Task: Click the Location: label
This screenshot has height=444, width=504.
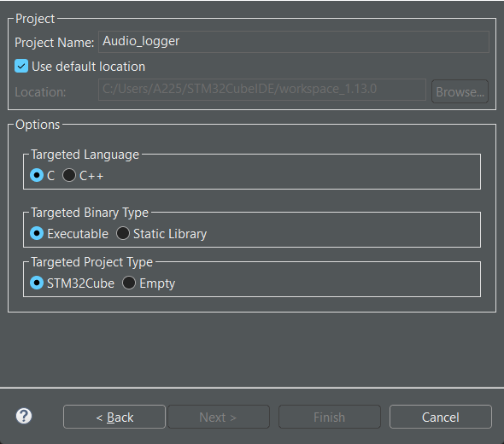Action: pos(40,92)
